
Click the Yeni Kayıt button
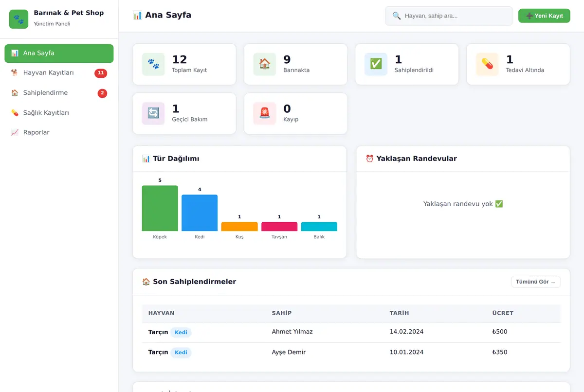click(544, 16)
